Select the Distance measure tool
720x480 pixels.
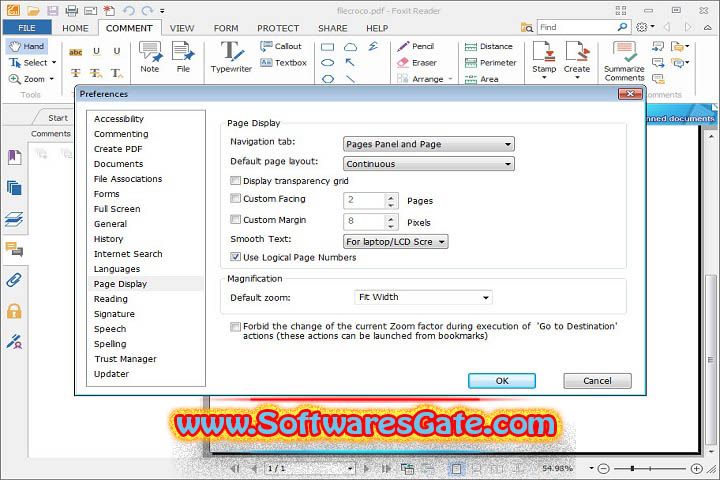489,46
